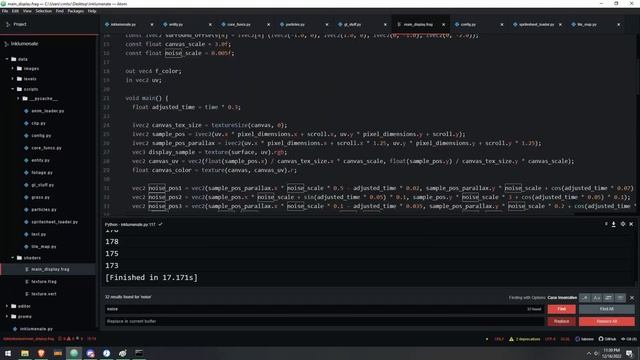
Task: Expand the images folder
Action: coord(13,69)
